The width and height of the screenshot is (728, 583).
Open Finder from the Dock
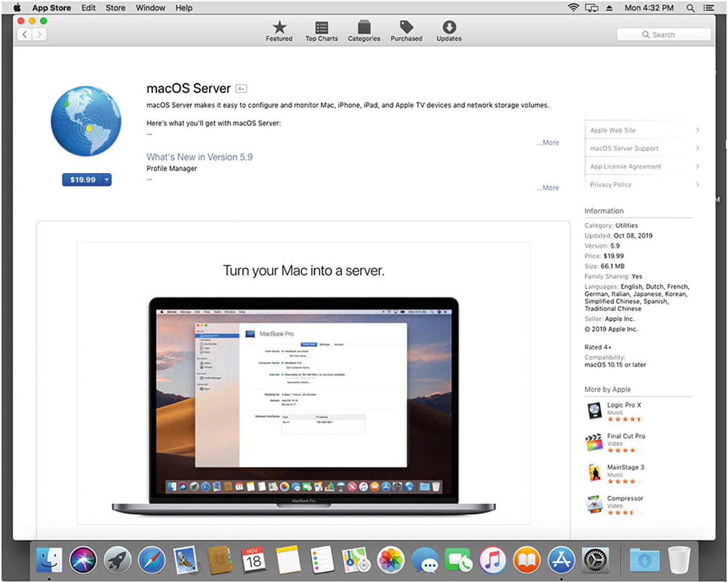49,561
